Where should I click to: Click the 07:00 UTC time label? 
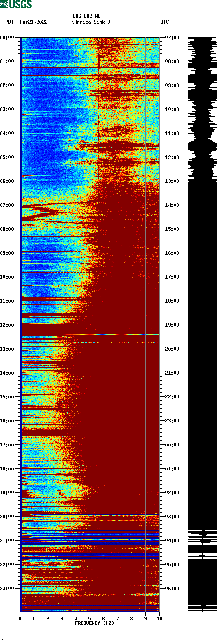172,38
